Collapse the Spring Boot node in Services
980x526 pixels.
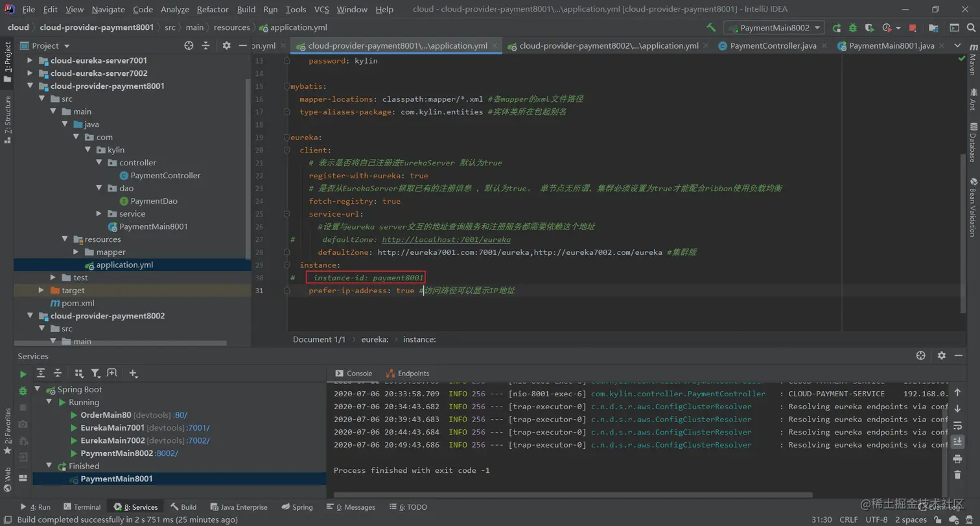point(38,390)
